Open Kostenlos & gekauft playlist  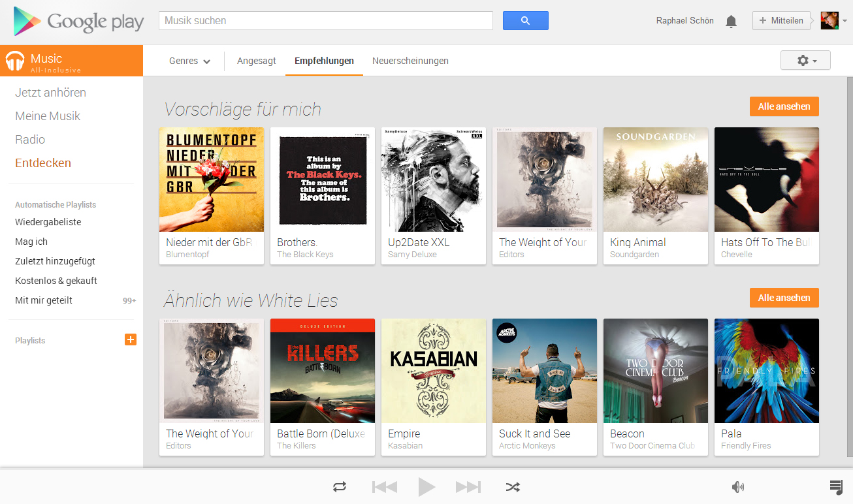(56, 281)
